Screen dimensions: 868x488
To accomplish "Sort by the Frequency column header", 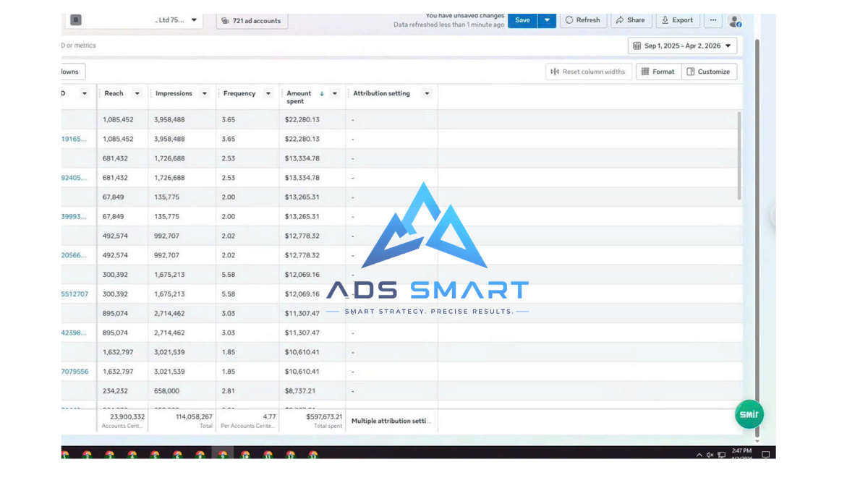I will tap(239, 93).
